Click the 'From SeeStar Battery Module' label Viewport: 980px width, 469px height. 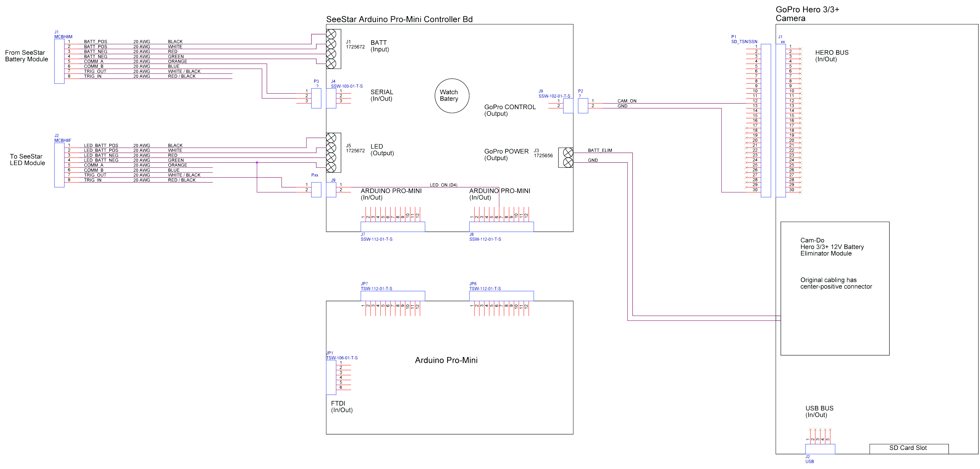pos(26,56)
